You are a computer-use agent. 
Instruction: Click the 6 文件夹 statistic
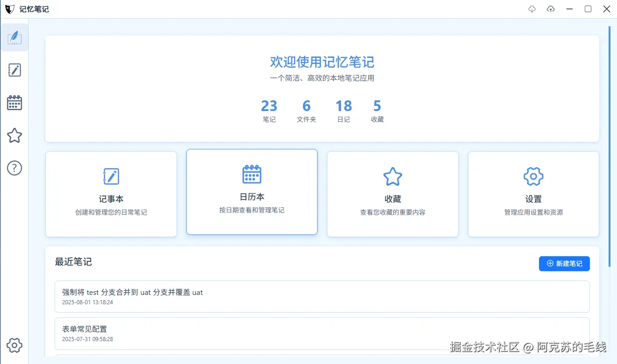(306, 111)
